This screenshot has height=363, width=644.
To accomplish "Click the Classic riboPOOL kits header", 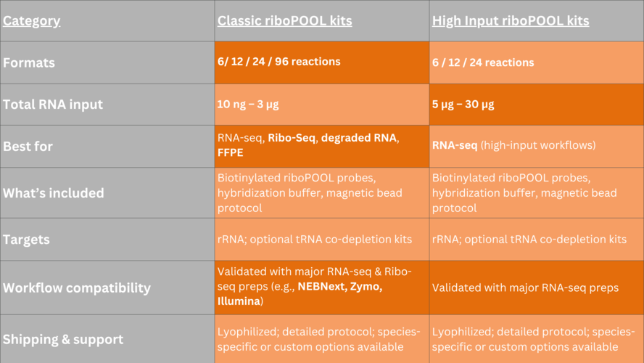I will pyautogui.click(x=322, y=20).
